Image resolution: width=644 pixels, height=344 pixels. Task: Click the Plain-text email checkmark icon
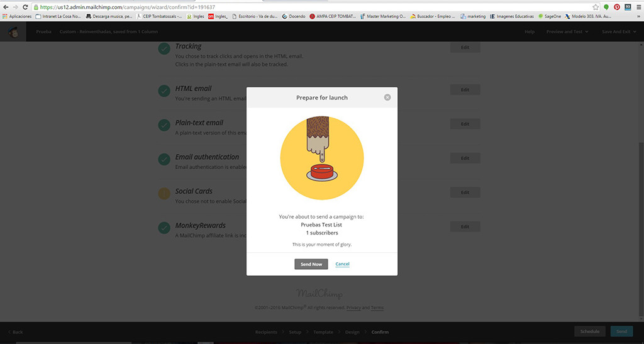pyautogui.click(x=164, y=125)
